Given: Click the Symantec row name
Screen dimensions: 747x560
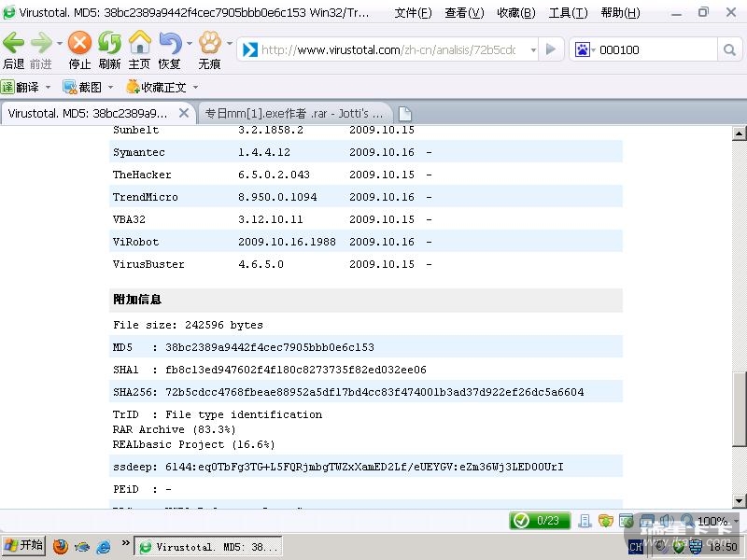Looking at the screenshot, I should click(138, 152).
